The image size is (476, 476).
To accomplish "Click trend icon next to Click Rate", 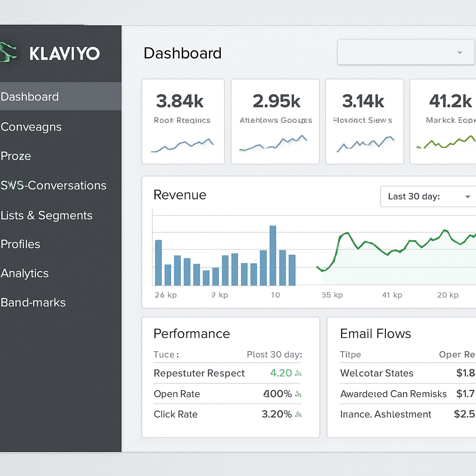I will [x=298, y=414].
